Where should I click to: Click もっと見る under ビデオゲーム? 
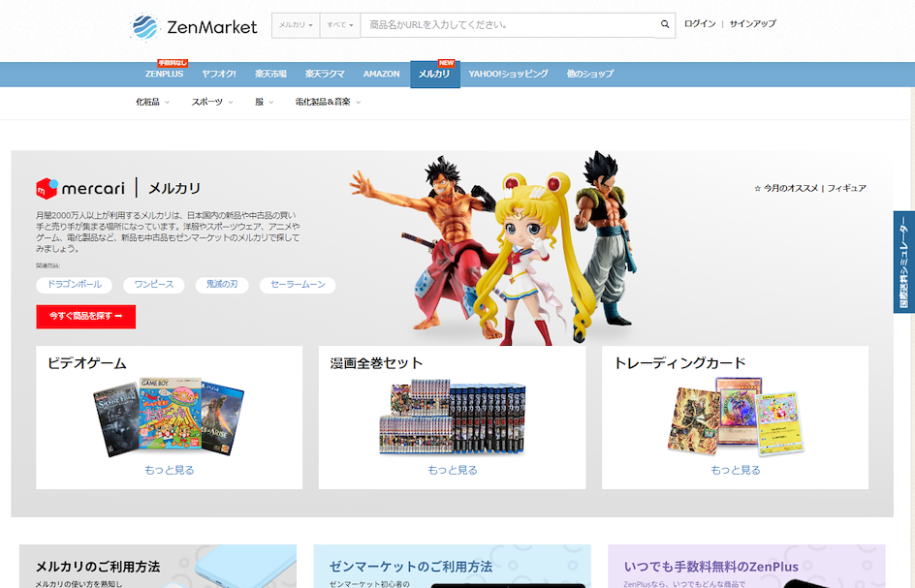pyautogui.click(x=170, y=470)
